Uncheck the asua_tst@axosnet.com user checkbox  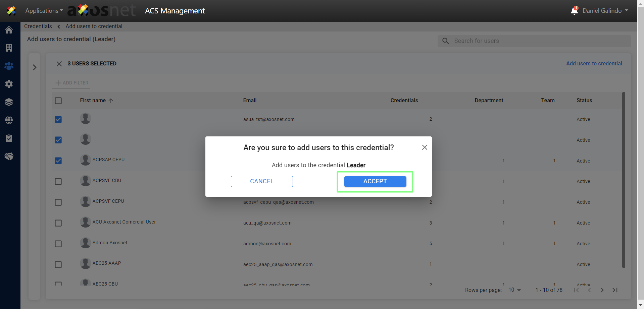58,120
